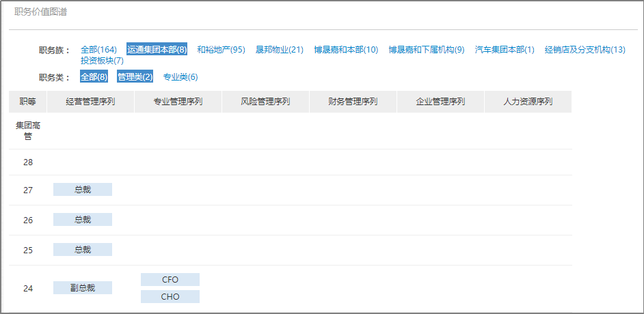
Task: Select the 全部(164) job family filter
Action: (x=98, y=50)
